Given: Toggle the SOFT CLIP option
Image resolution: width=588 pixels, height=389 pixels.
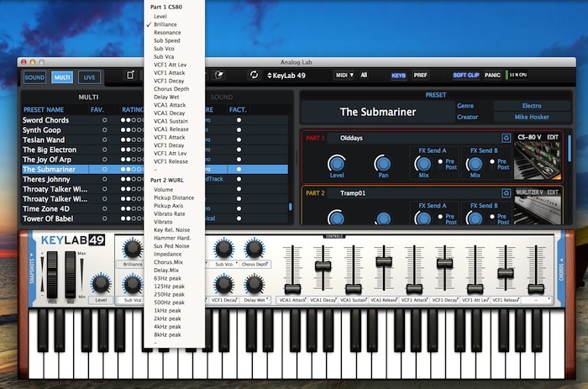Looking at the screenshot, I should tap(465, 75).
